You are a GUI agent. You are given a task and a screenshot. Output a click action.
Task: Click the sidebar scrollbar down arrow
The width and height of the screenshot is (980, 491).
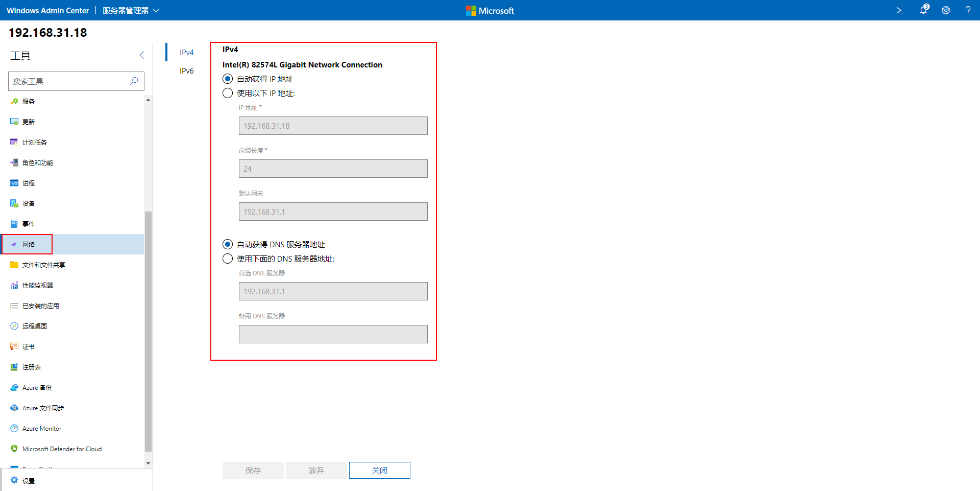tap(149, 463)
